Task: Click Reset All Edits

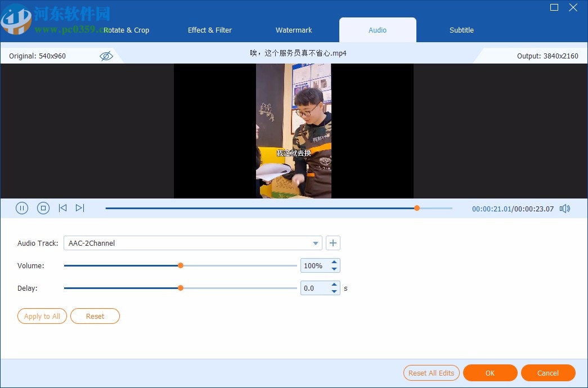Action: (431, 373)
